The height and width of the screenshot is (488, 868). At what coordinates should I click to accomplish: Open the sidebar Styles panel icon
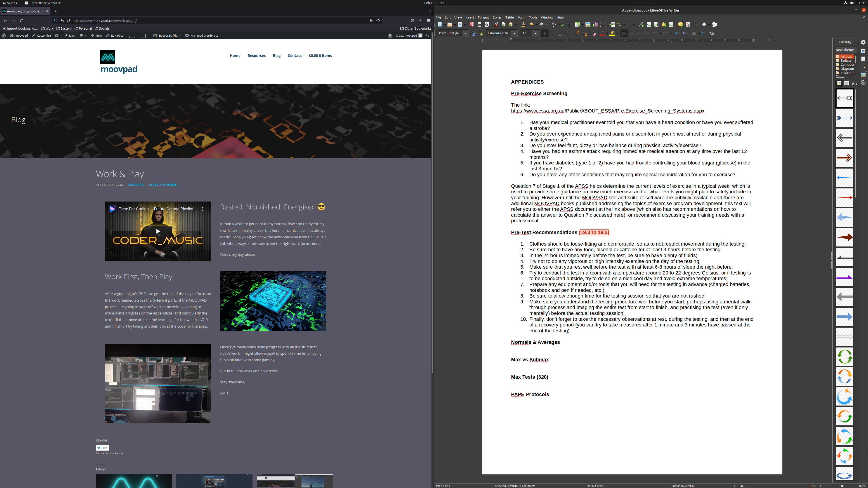pos(863,67)
